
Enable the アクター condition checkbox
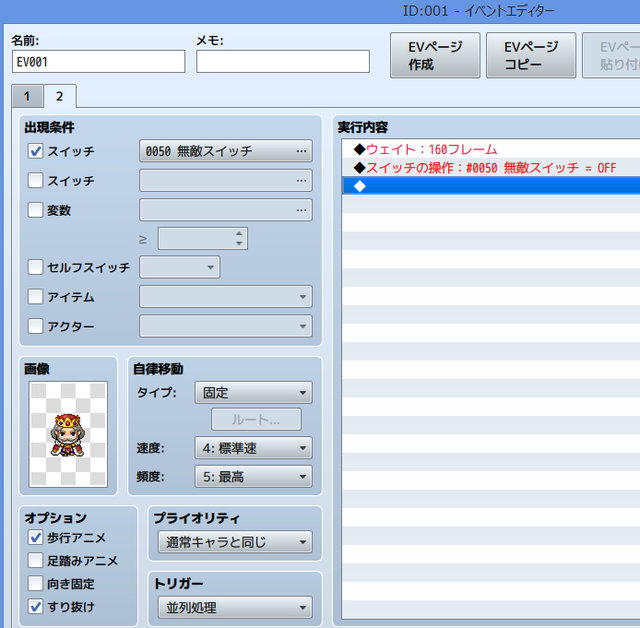(35, 326)
